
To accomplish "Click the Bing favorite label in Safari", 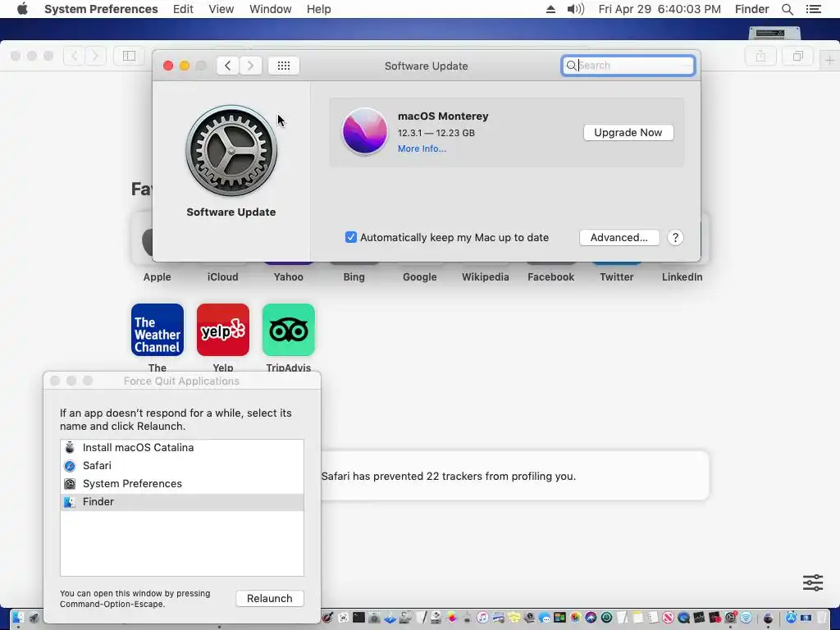I will coord(354,277).
